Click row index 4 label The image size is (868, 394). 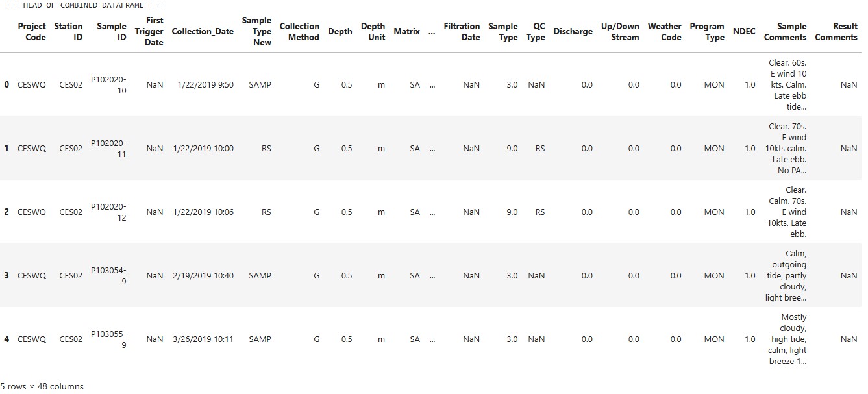point(6,339)
